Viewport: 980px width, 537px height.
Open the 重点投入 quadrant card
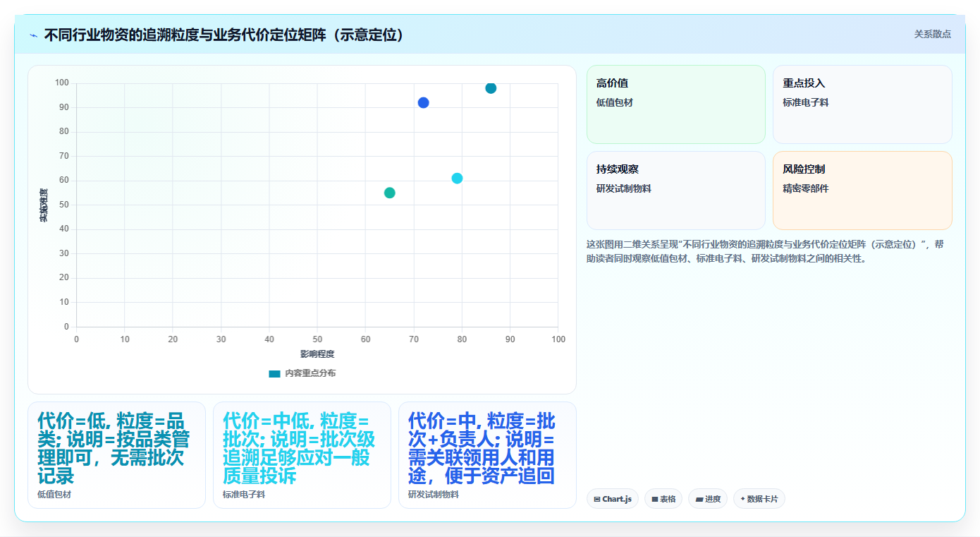pyautogui.click(x=862, y=104)
